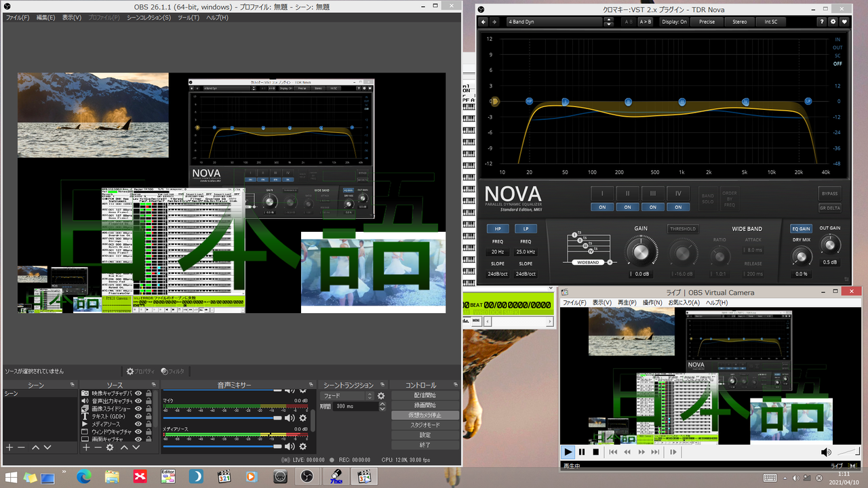Viewport: 868px width, 488px height.
Task: Open File Explorer from the taskbar
Action: point(112,476)
